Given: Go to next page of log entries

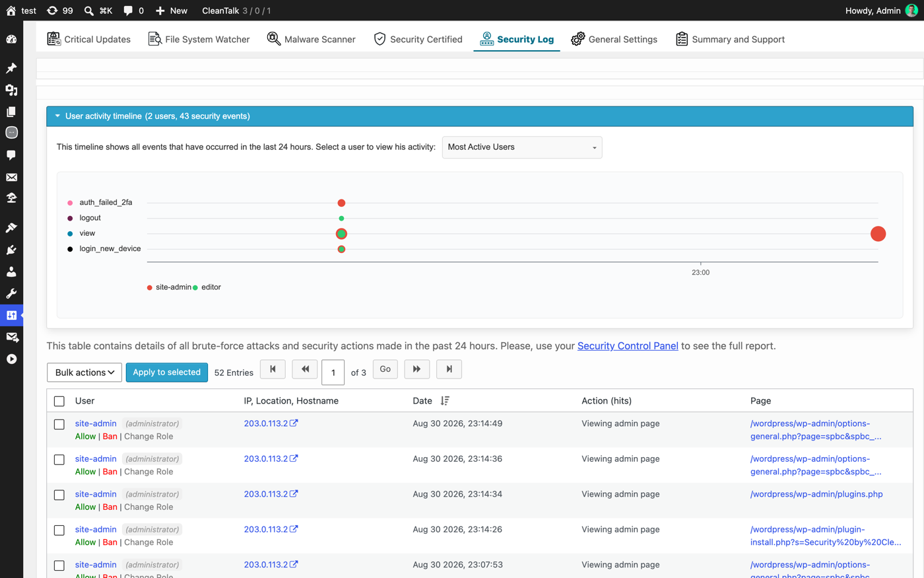Looking at the screenshot, I should [x=416, y=369].
